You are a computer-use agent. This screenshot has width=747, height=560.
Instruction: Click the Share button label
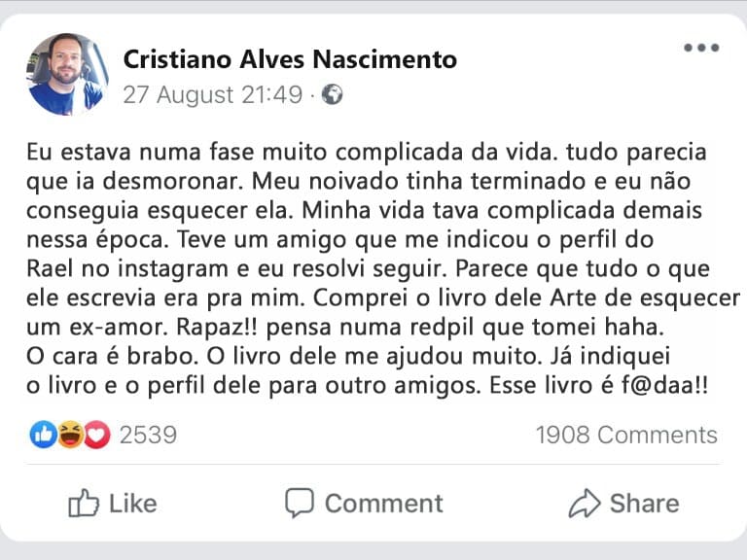[644, 503]
